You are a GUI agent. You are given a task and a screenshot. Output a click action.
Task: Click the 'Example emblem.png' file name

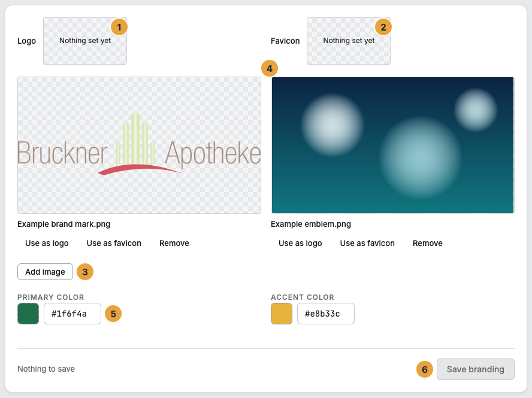point(311,224)
